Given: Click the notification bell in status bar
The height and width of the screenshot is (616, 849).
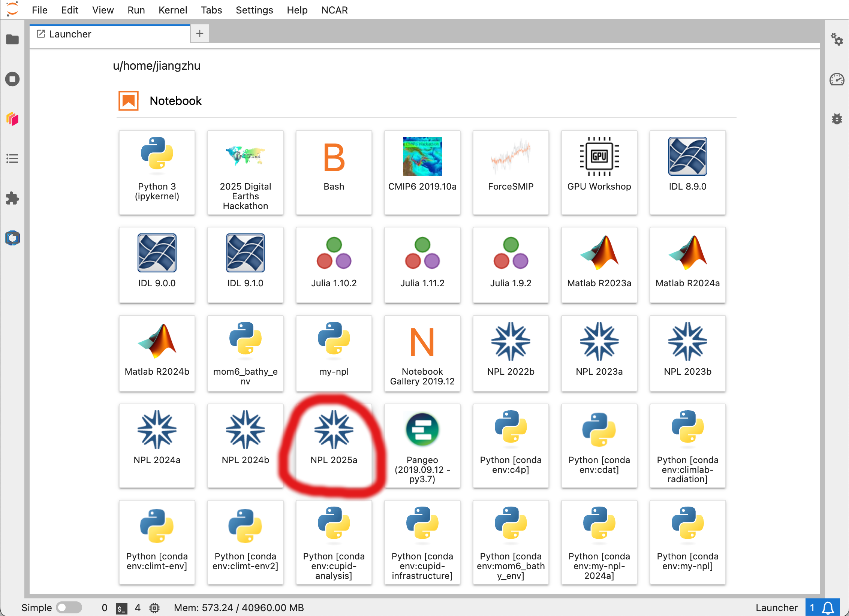Looking at the screenshot, I should point(828,608).
